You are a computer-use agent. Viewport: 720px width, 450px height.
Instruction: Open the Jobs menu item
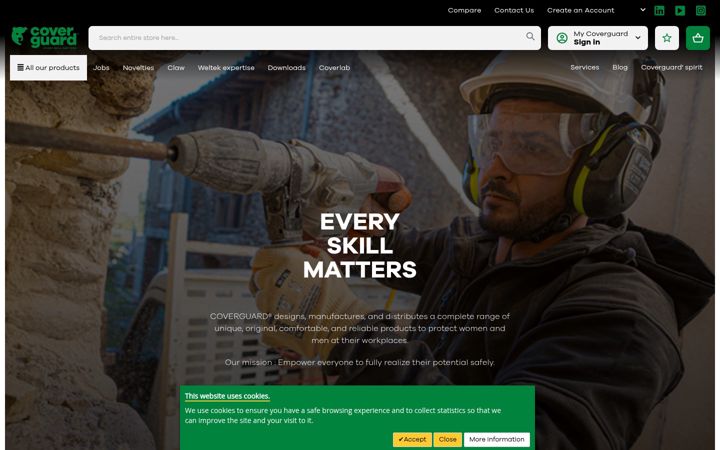[101, 68]
